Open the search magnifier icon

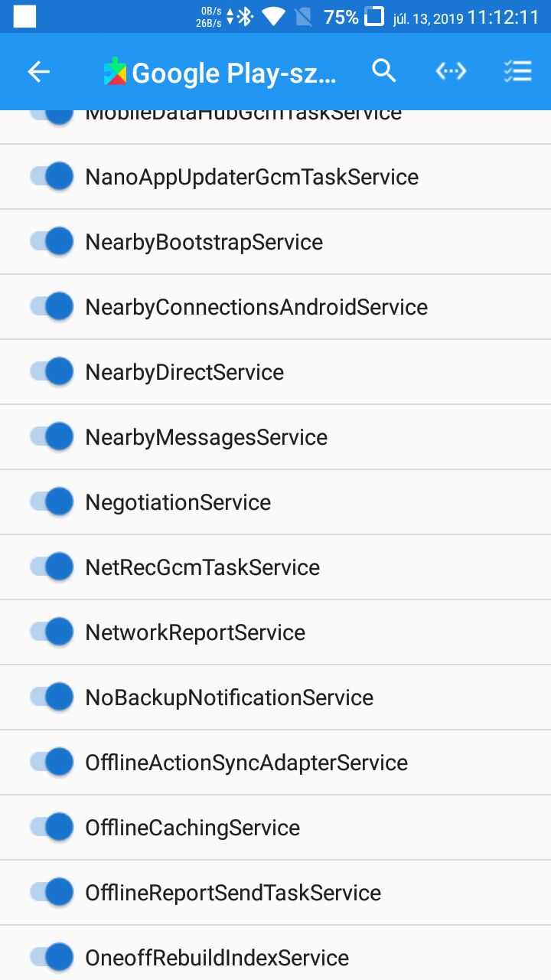384,71
